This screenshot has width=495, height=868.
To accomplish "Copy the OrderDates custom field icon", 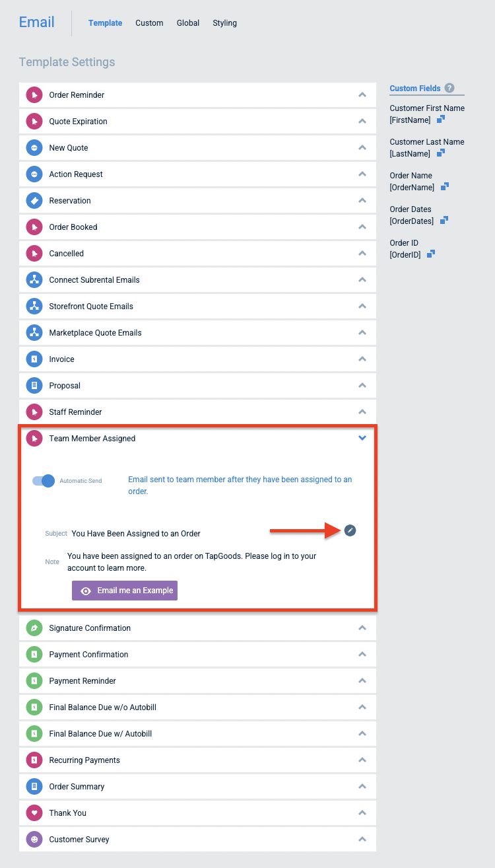I will [444, 220].
